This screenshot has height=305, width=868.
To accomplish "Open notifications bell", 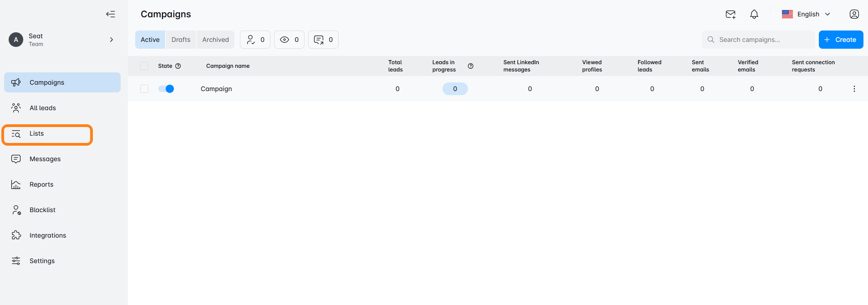I will (x=754, y=14).
